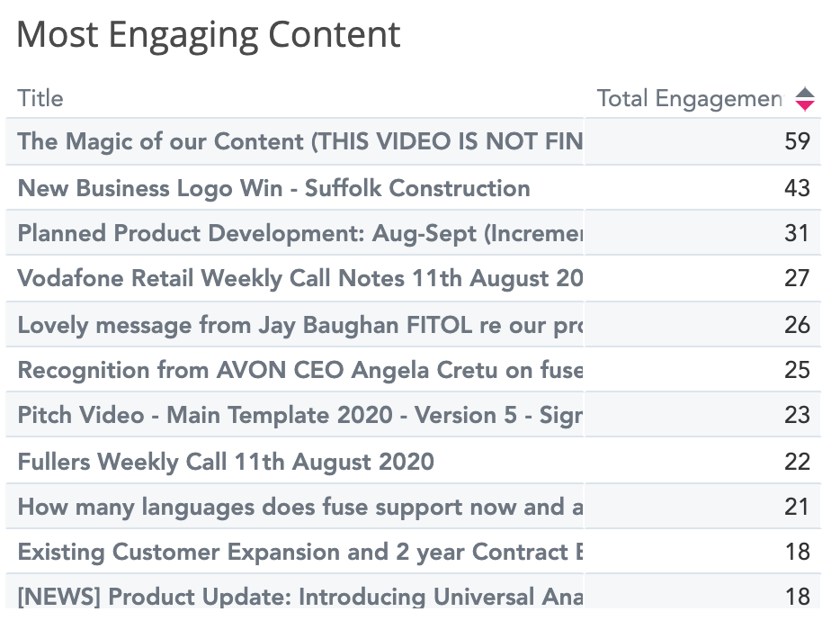This screenshot has width=840, height=630.
Task: Click engagement value 43 for Suffolk Construction
Action: pyautogui.click(x=797, y=188)
